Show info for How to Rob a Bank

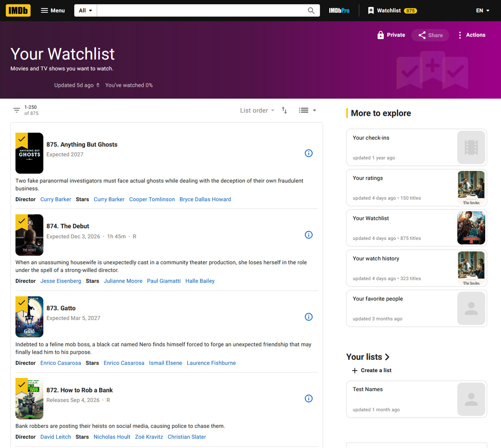(x=309, y=399)
